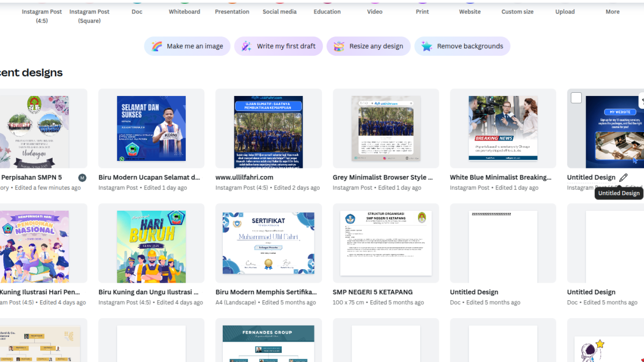Choose the Instagram Post (4:5) design type
The height and width of the screenshot is (362, 644).
[x=42, y=16]
